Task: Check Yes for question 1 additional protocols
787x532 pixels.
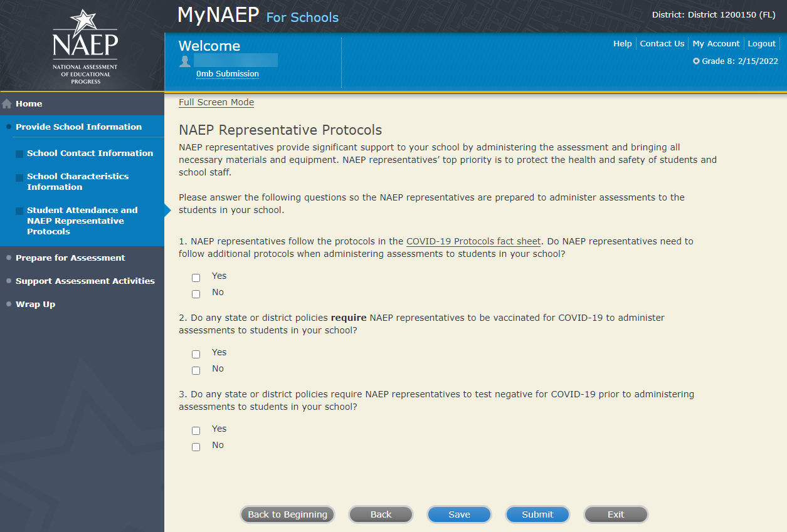Action: pos(196,278)
